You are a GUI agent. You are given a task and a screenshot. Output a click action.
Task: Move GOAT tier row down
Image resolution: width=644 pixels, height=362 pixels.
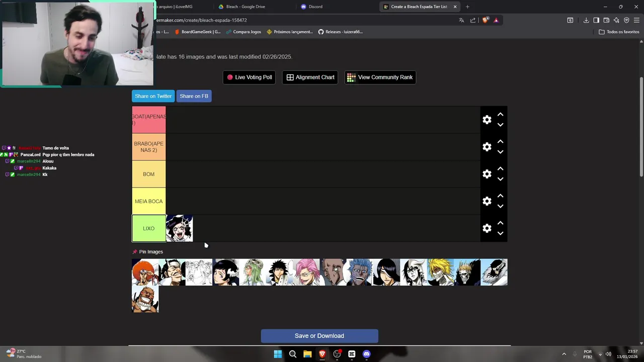pyautogui.click(x=500, y=125)
